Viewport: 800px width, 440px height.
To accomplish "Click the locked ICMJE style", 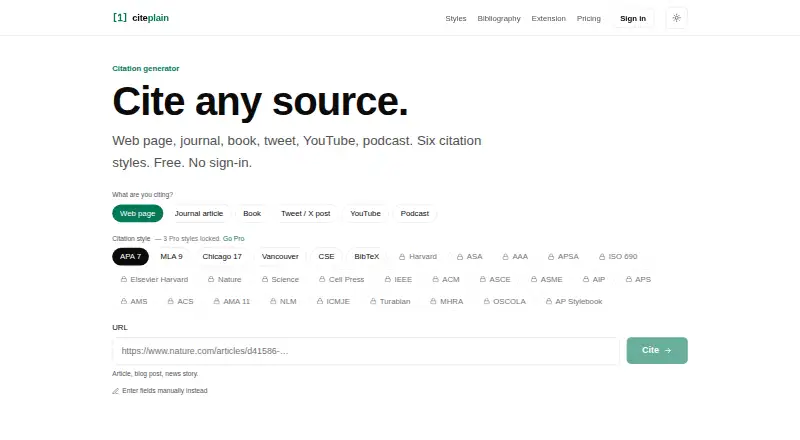I will 333,302.
